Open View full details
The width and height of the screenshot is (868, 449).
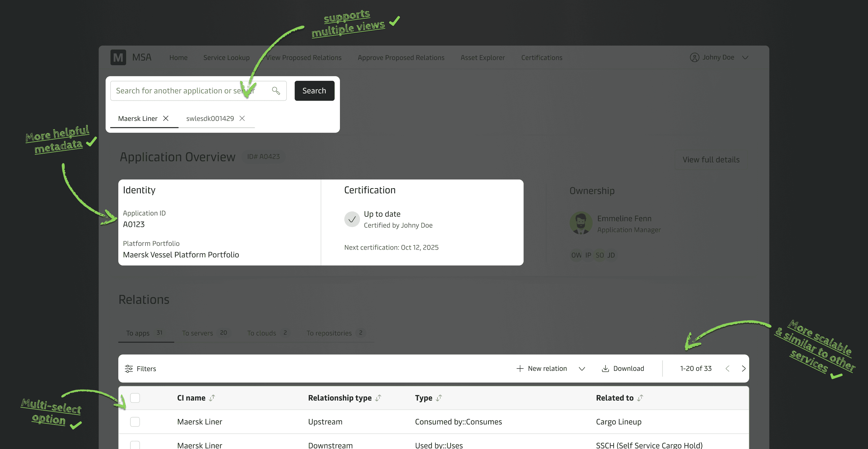click(711, 160)
